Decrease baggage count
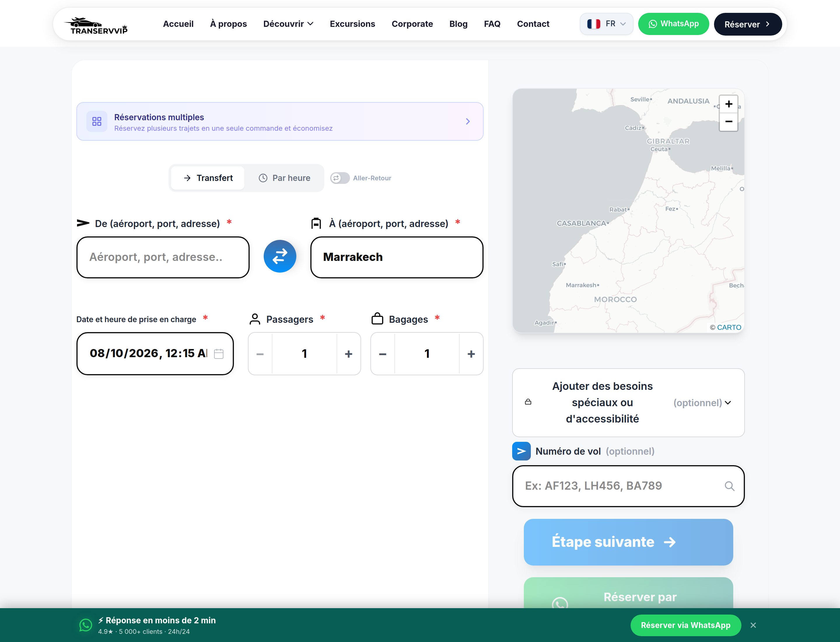 click(x=383, y=354)
